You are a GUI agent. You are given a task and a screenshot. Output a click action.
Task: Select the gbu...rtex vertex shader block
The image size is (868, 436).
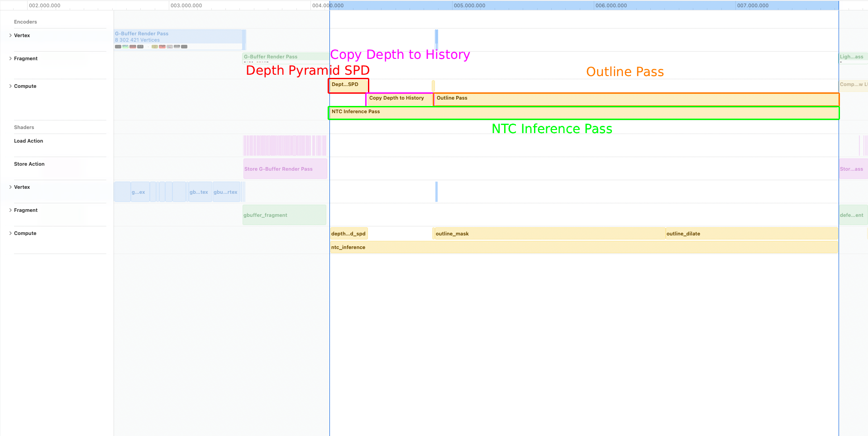226,192
